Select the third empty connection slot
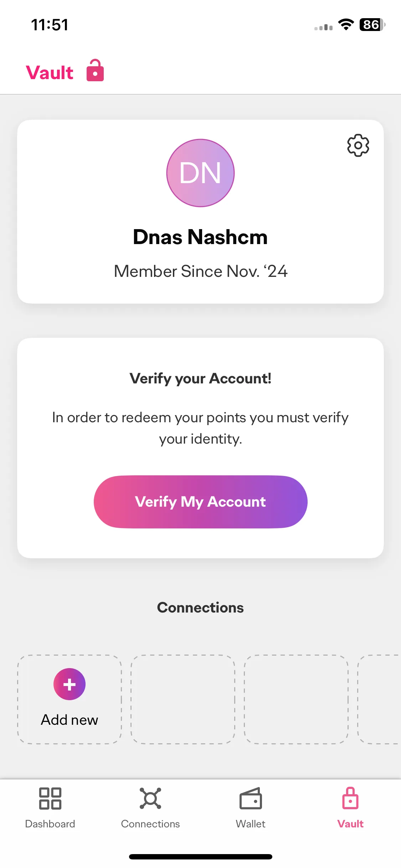The width and height of the screenshot is (401, 868). (x=296, y=699)
